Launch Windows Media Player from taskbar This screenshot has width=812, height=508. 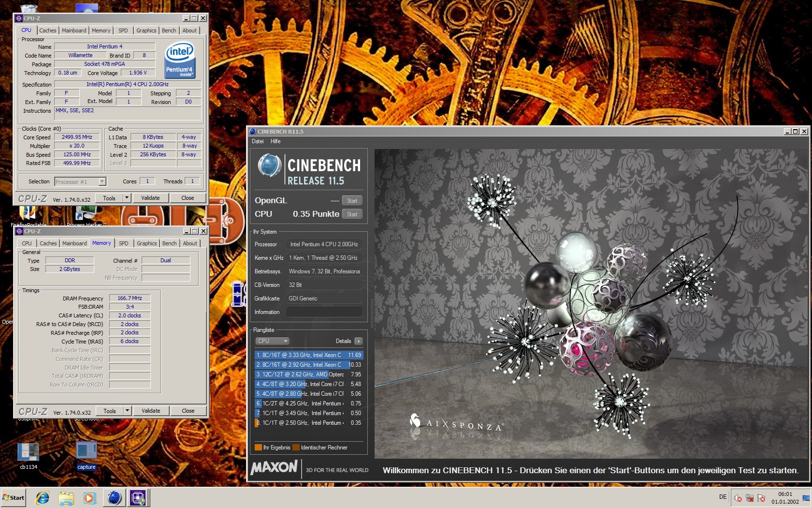89,497
